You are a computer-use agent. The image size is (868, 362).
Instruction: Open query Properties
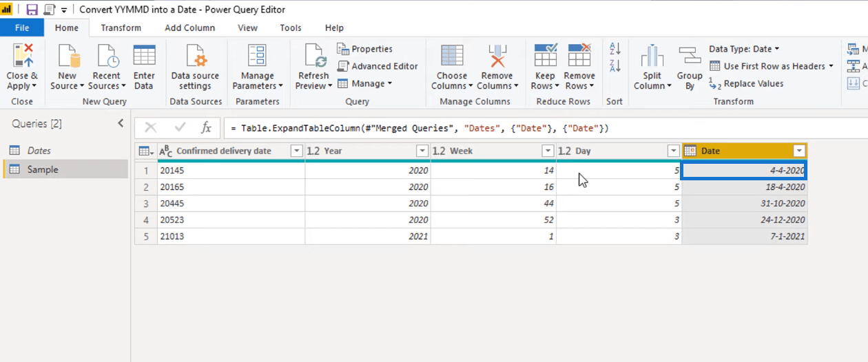click(x=365, y=49)
